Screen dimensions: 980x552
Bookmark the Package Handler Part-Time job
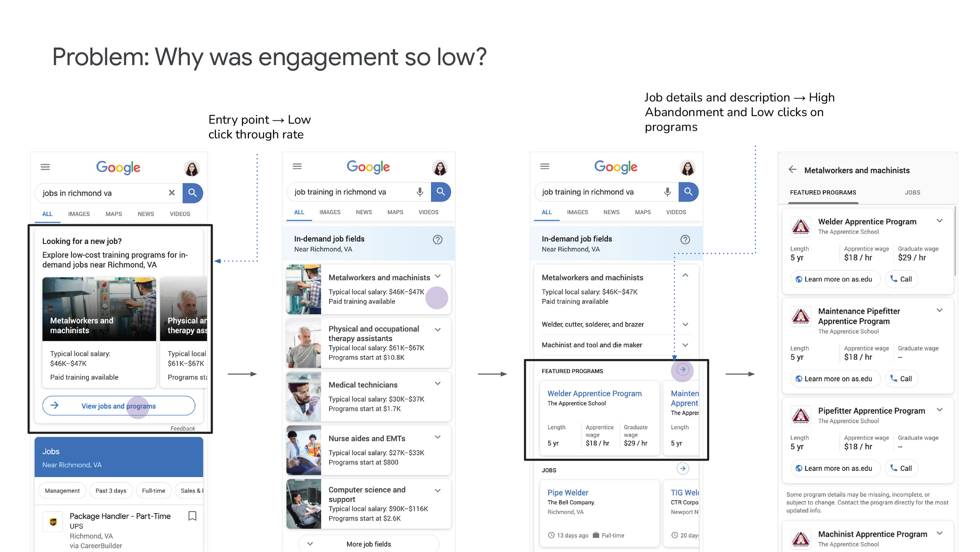tap(192, 516)
